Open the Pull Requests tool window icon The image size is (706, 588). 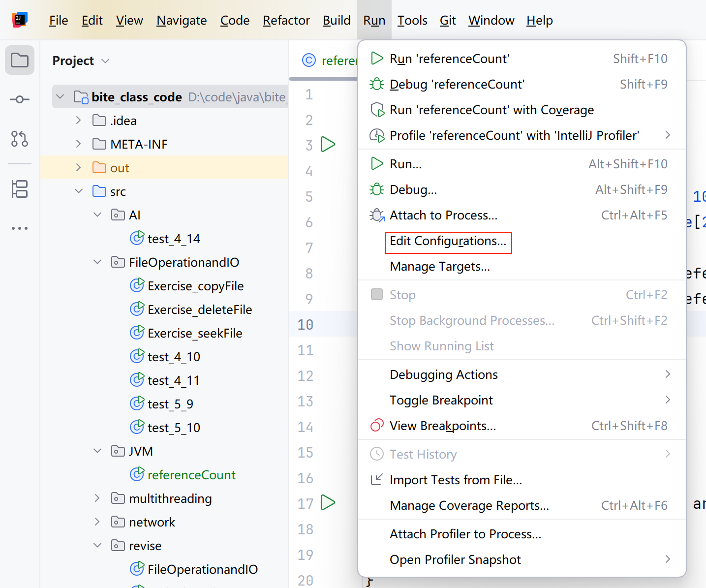(x=20, y=139)
